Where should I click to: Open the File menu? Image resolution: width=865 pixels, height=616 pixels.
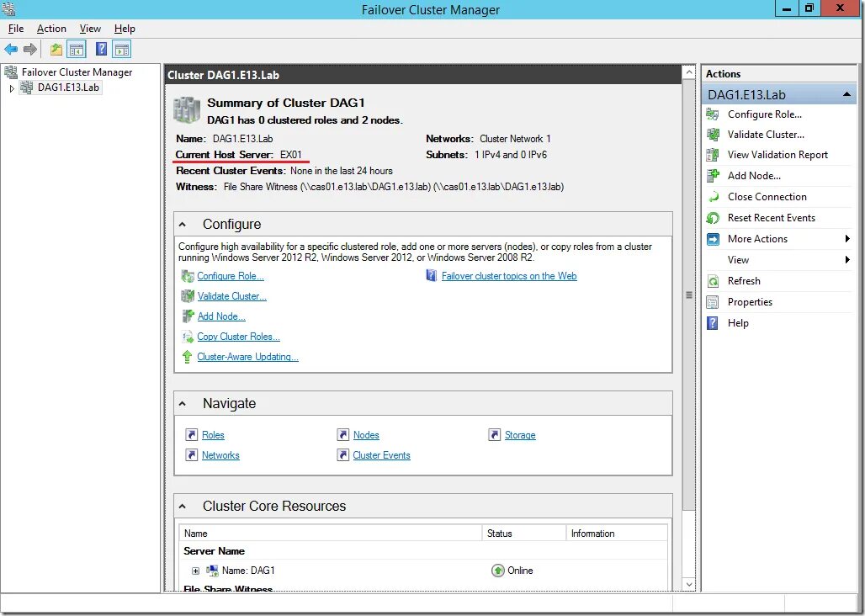(16, 29)
